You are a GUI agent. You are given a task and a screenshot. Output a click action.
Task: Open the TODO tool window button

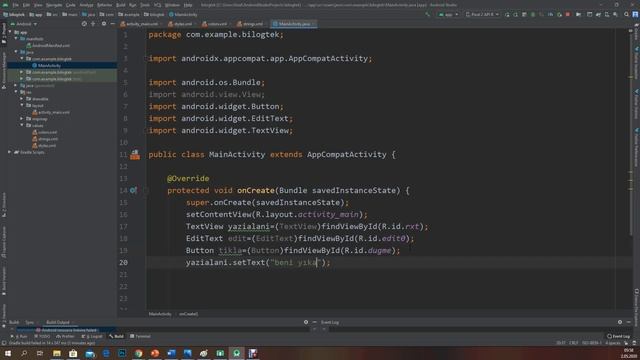coord(42,336)
